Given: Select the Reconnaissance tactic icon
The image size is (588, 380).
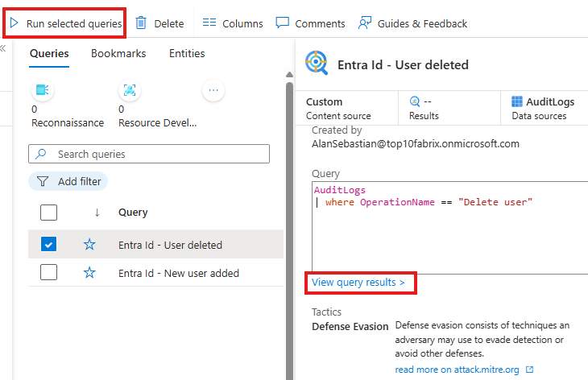Looking at the screenshot, I should tap(43, 90).
